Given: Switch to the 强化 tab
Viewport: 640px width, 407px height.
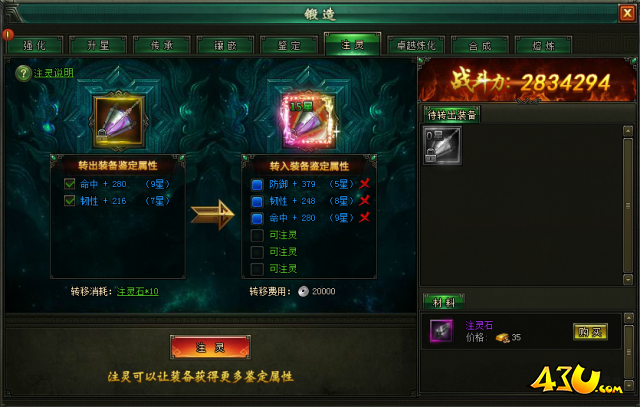Looking at the screenshot, I should pyautogui.click(x=35, y=45).
